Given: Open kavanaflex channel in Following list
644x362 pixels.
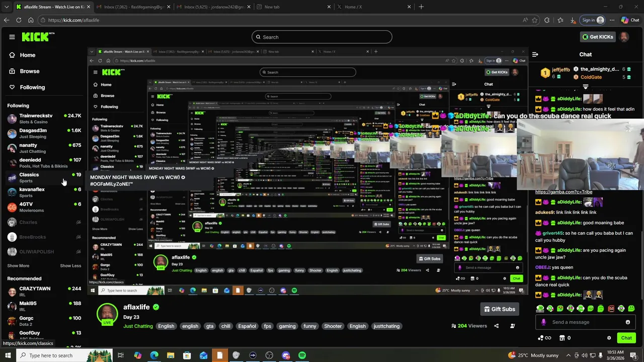Looking at the screenshot, I should (44, 192).
